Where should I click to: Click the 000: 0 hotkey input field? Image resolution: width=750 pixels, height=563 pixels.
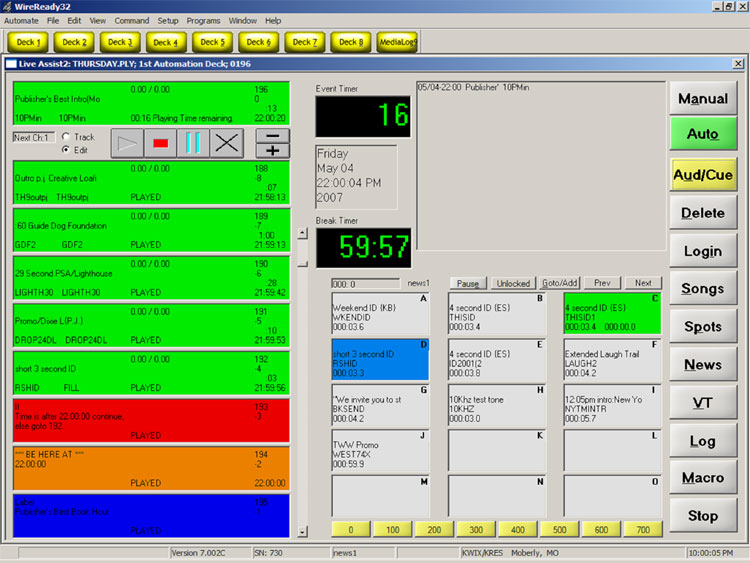(x=366, y=284)
